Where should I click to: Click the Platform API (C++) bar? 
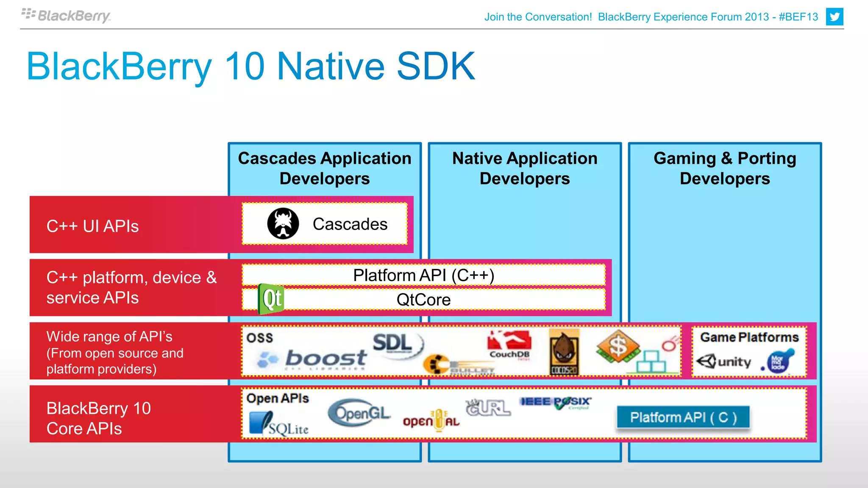pos(423,275)
